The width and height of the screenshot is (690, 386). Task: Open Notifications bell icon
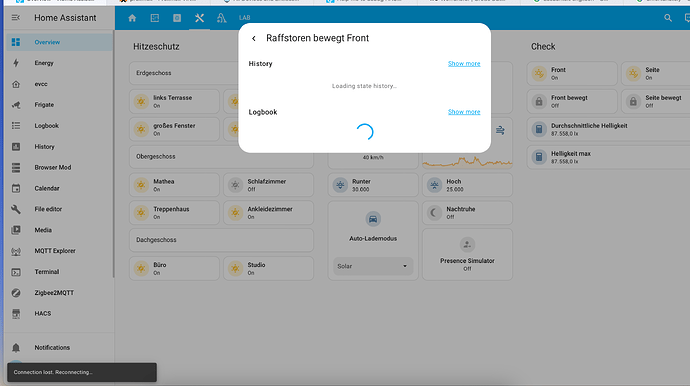(16, 348)
